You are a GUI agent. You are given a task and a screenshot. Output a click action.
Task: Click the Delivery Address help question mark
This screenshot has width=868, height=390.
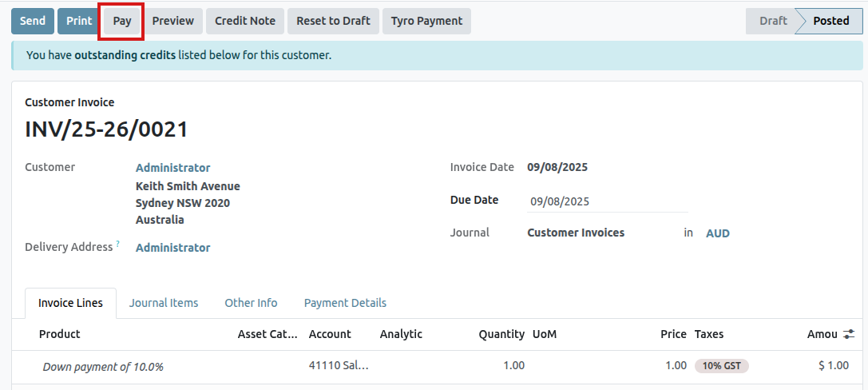pos(118,244)
